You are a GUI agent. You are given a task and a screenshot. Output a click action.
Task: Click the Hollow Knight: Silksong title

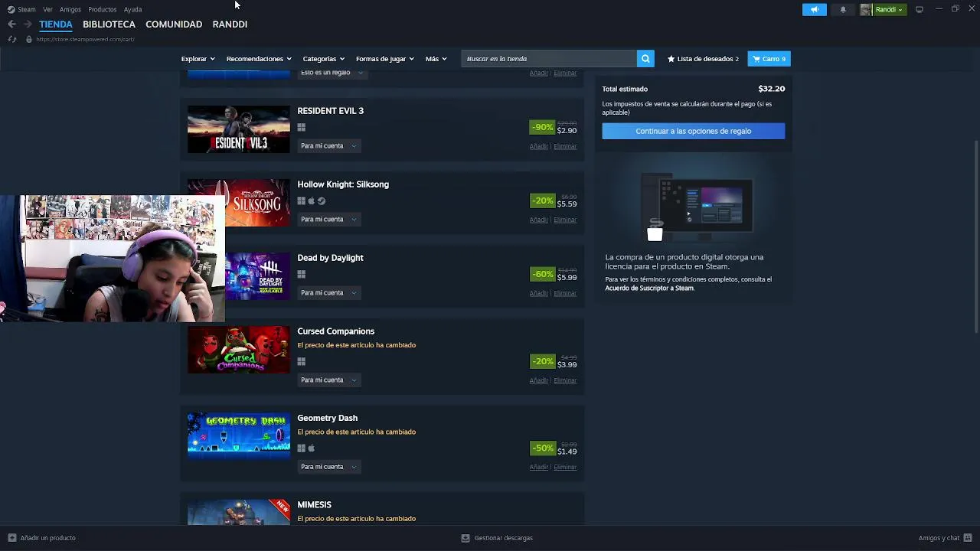tap(343, 184)
